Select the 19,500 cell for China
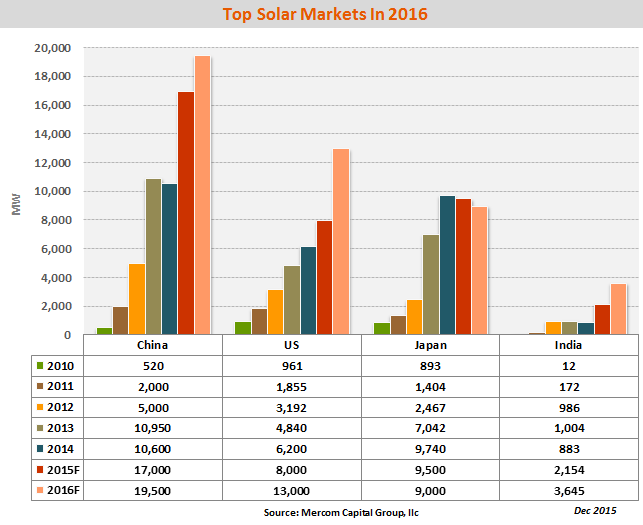The height and width of the screenshot is (525, 643). coord(152,489)
